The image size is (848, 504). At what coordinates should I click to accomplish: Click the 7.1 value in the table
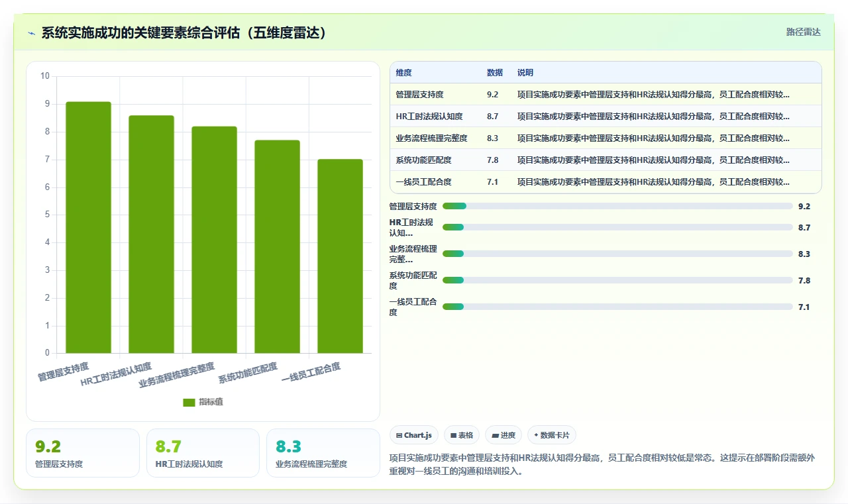point(492,182)
